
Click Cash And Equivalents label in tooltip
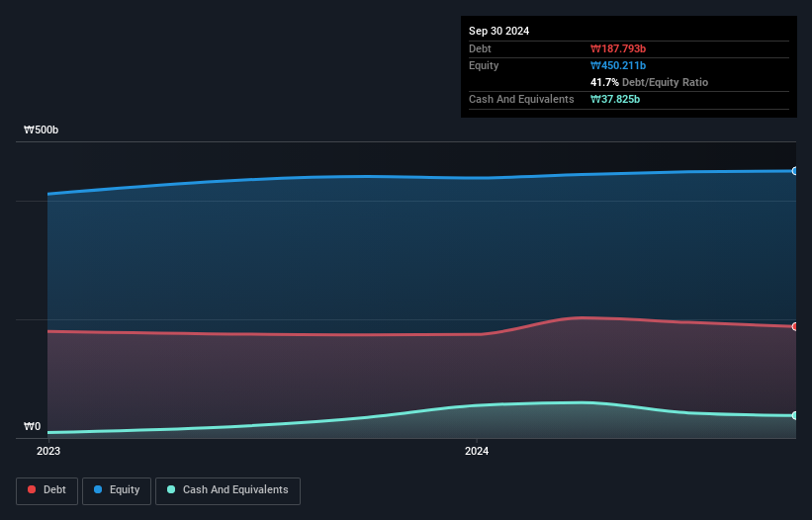pyautogui.click(x=521, y=99)
